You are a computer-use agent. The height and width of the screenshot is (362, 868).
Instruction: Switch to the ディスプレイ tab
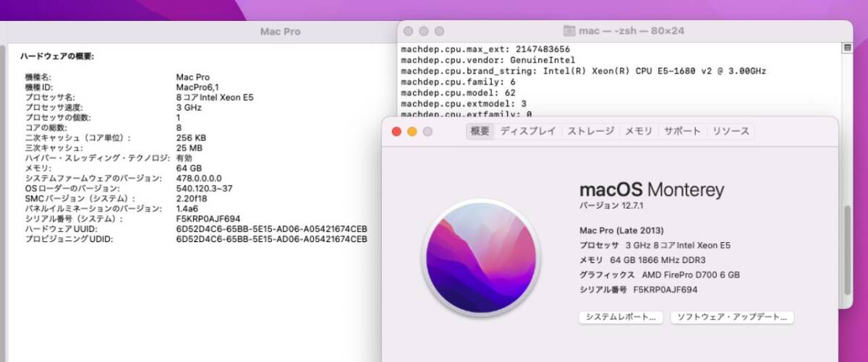point(528,132)
